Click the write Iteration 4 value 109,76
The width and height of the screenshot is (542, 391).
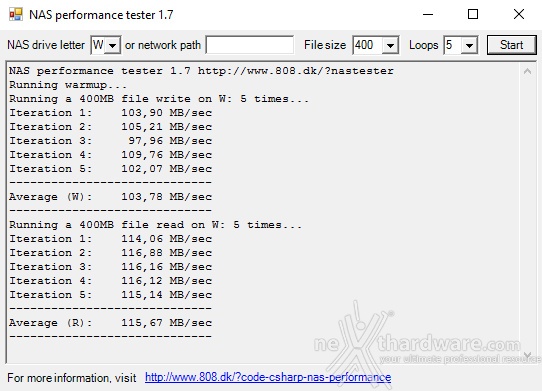click(x=142, y=155)
